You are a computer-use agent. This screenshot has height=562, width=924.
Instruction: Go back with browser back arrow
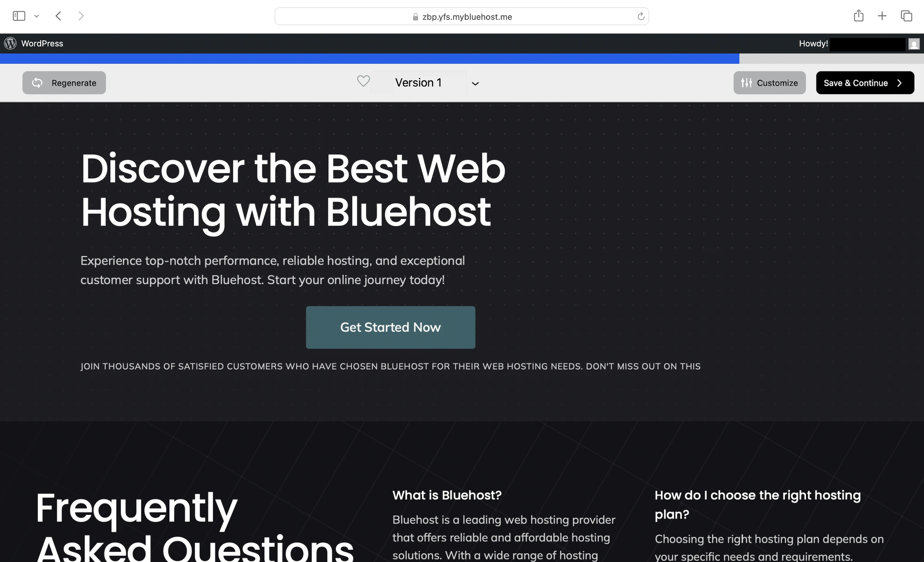58,16
